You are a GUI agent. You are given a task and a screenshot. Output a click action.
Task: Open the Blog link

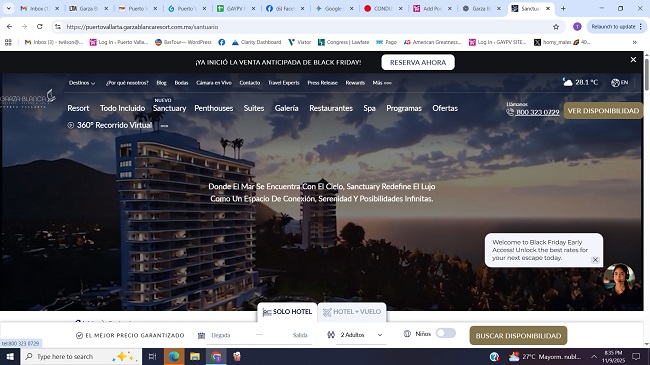161,83
